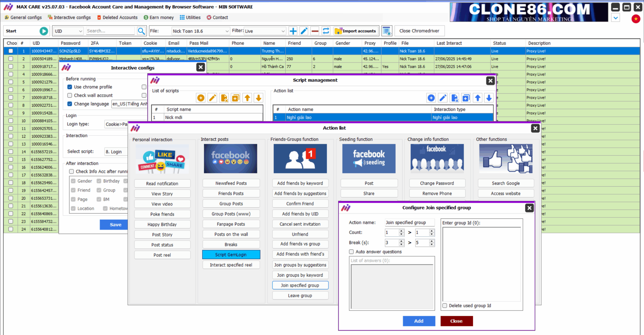Increase first Count value stepper
The image size is (644, 335).
(401, 231)
